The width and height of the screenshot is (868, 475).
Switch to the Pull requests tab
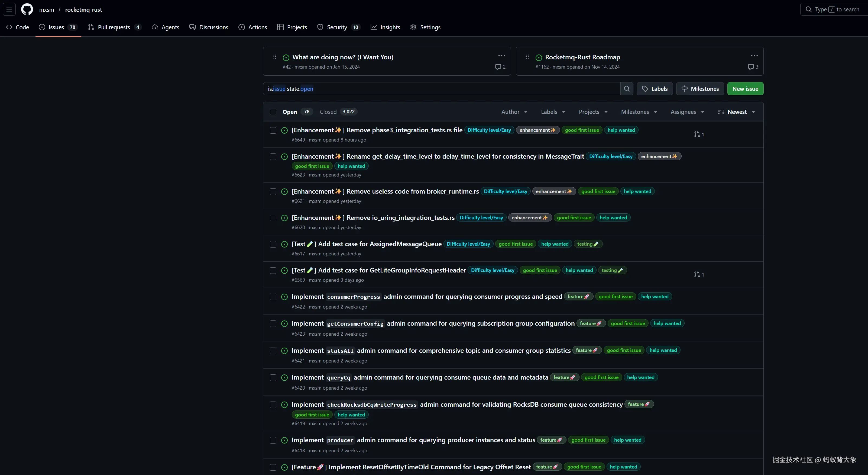(x=114, y=27)
